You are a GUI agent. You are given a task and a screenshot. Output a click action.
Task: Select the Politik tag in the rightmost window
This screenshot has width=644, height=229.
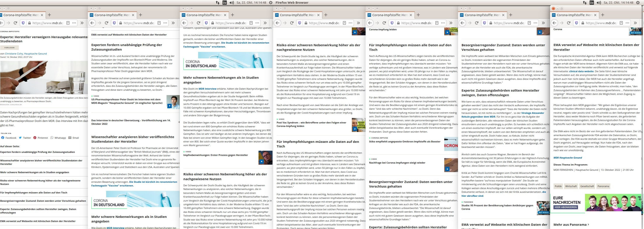pyautogui.click(x=558, y=186)
